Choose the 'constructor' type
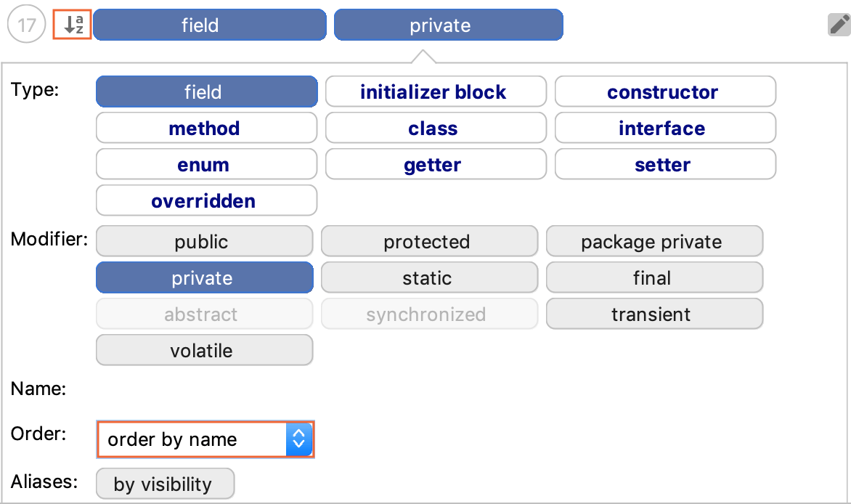Viewport: 851px width, 504px height. tap(665, 92)
